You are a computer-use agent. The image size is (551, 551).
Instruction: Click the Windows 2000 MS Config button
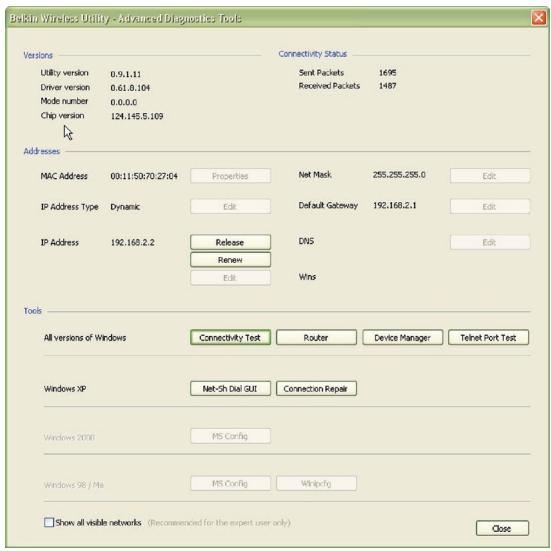[x=230, y=436]
